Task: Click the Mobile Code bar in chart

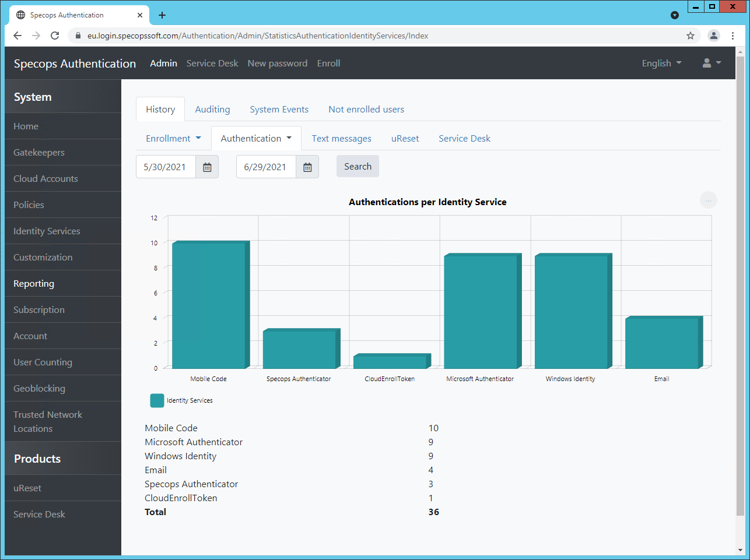Action: tap(211, 305)
